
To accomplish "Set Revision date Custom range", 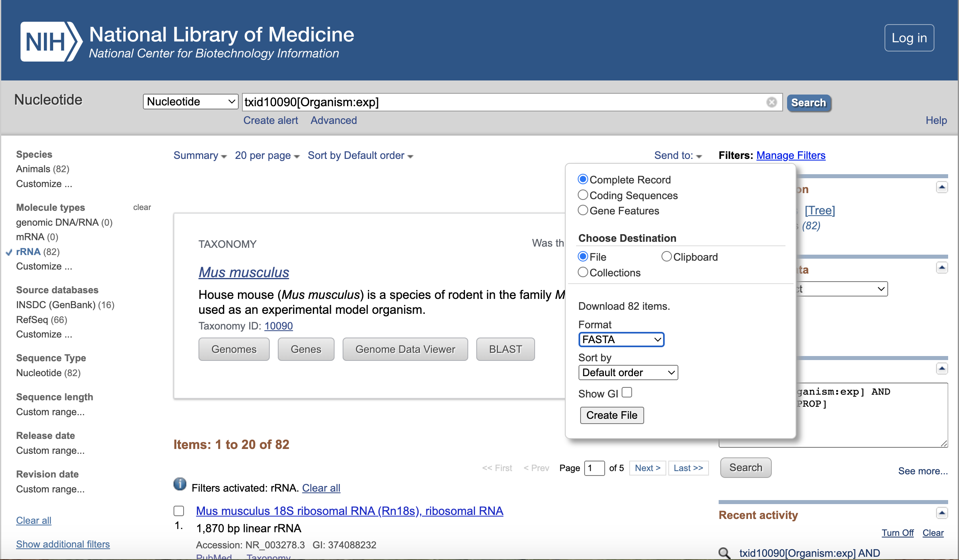I will 50,489.
